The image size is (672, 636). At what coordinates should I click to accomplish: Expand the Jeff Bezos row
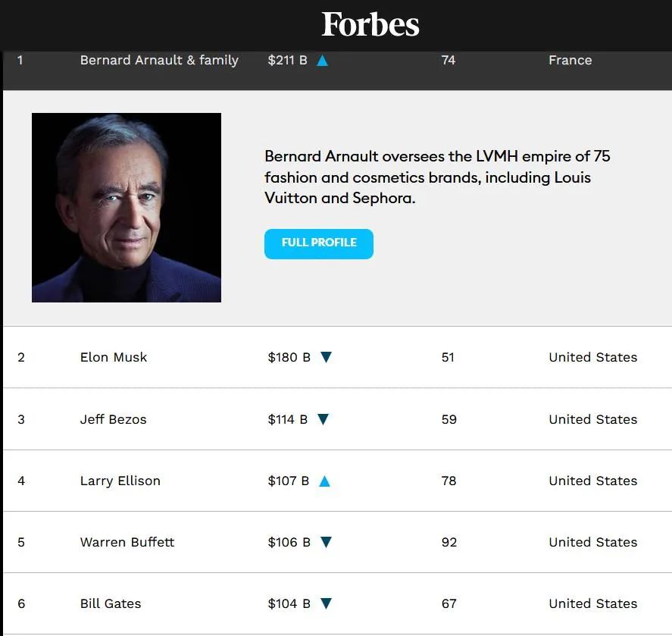[114, 419]
